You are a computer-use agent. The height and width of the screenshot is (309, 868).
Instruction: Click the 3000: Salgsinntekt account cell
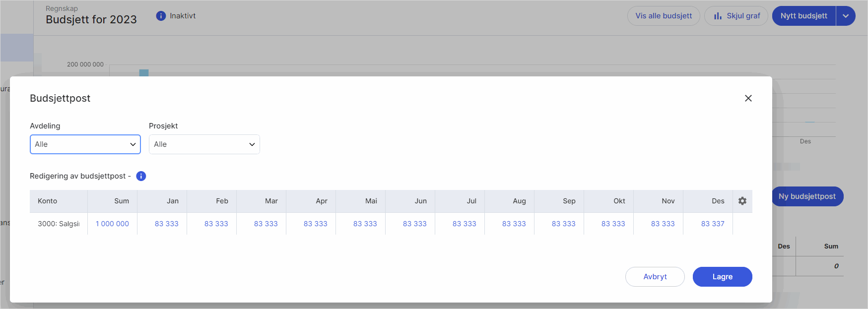59,224
